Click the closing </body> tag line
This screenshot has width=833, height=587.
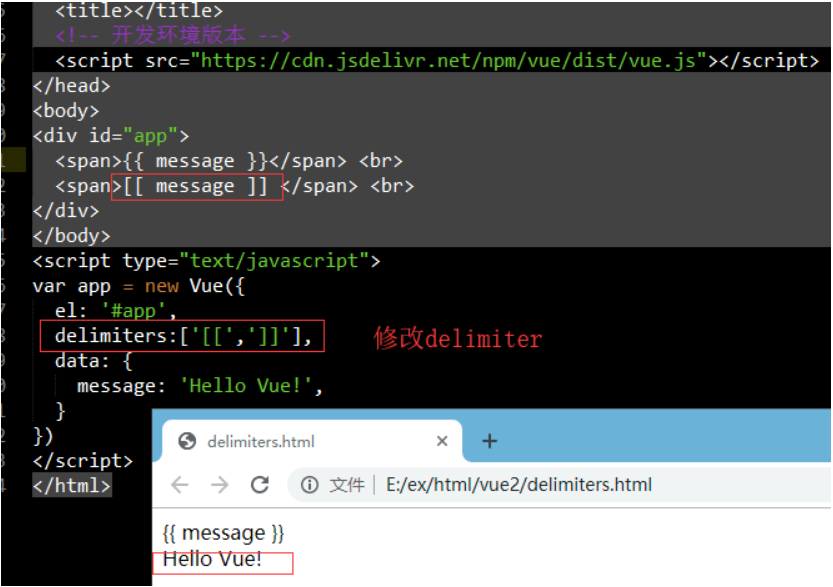(72, 236)
